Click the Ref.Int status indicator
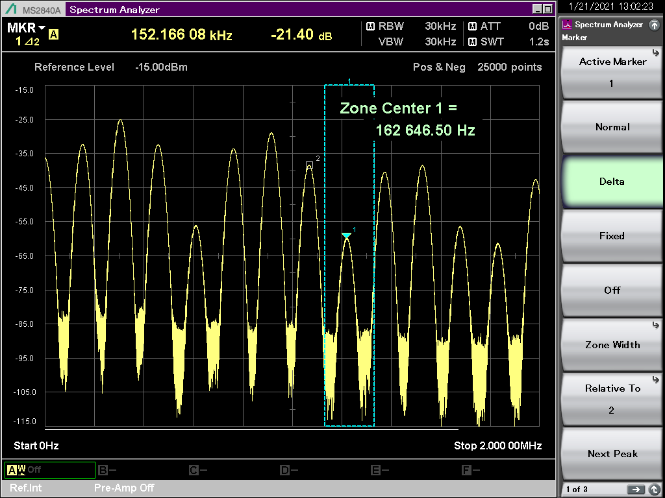This screenshot has width=665, height=498. [x=26, y=488]
